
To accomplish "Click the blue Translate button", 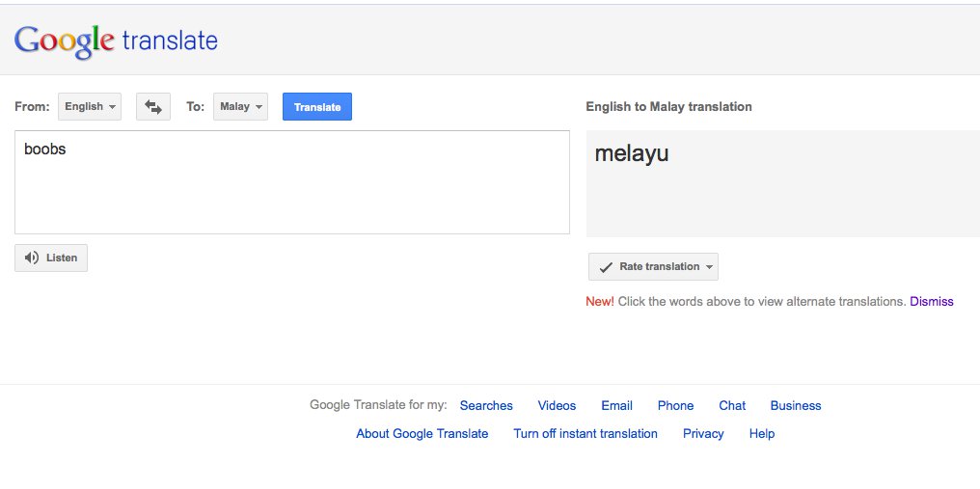I will point(317,106).
